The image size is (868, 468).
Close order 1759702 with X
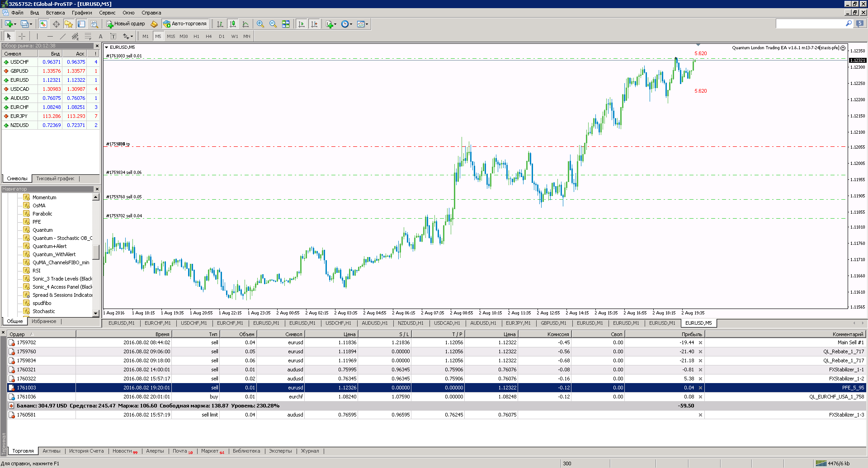pyautogui.click(x=700, y=342)
